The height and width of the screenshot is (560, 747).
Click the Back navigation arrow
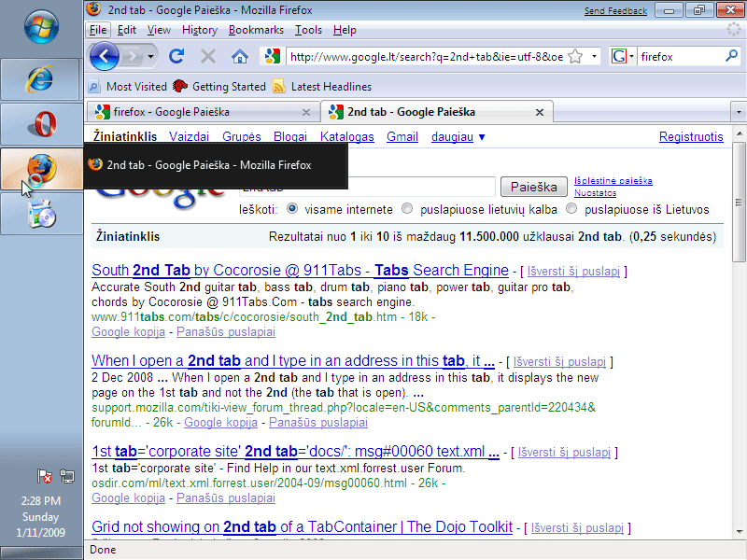click(x=105, y=56)
